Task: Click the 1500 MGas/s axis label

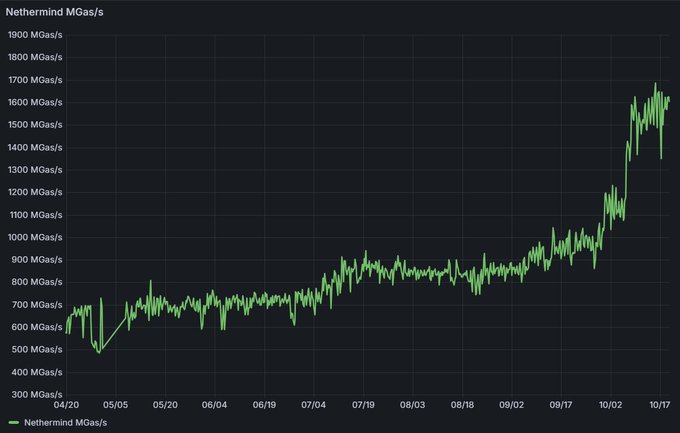Action: click(x=35, y=125)
